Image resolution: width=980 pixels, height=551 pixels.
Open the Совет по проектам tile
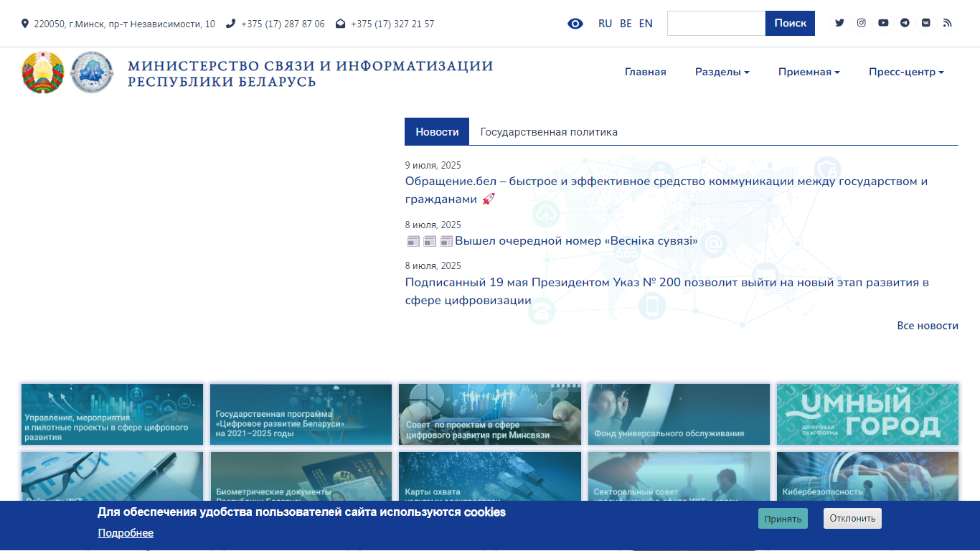490,415
